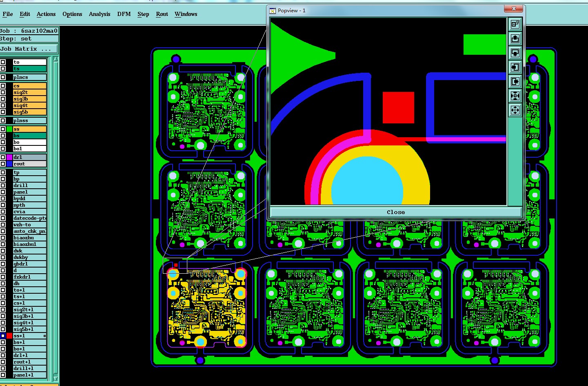
Task: Select the drl+1 layer row
Action: tap(29, 355)
